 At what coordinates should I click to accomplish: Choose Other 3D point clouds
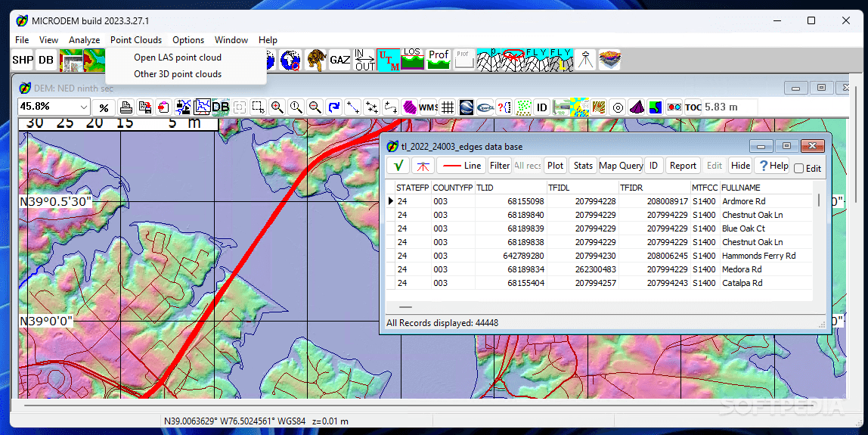[178, 73]
